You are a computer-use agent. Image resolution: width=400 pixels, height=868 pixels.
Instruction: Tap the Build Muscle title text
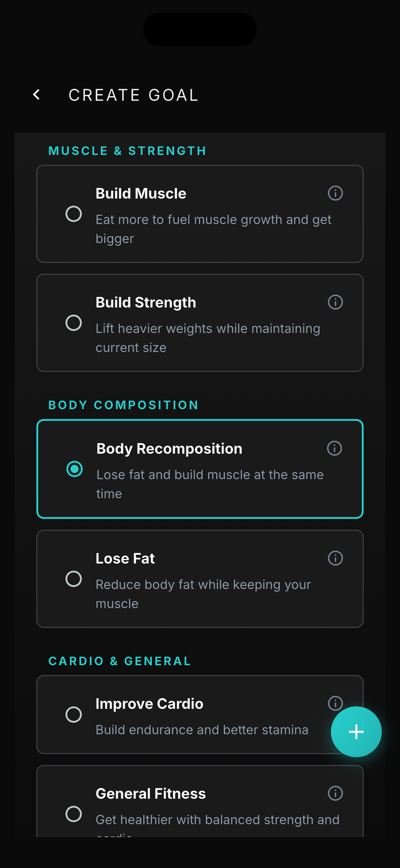141,194
